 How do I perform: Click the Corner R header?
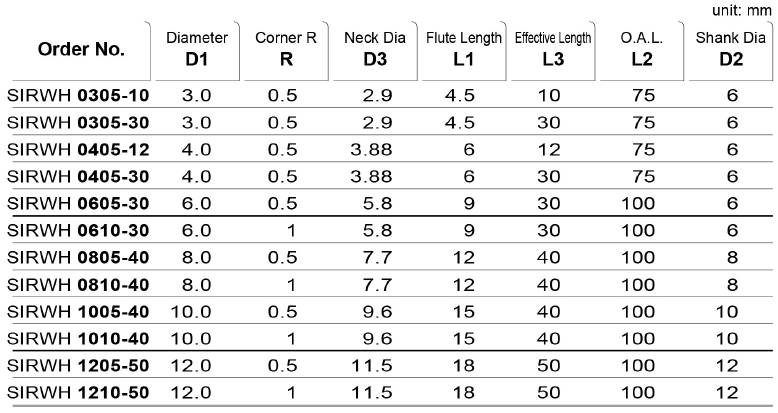[286, 49]
